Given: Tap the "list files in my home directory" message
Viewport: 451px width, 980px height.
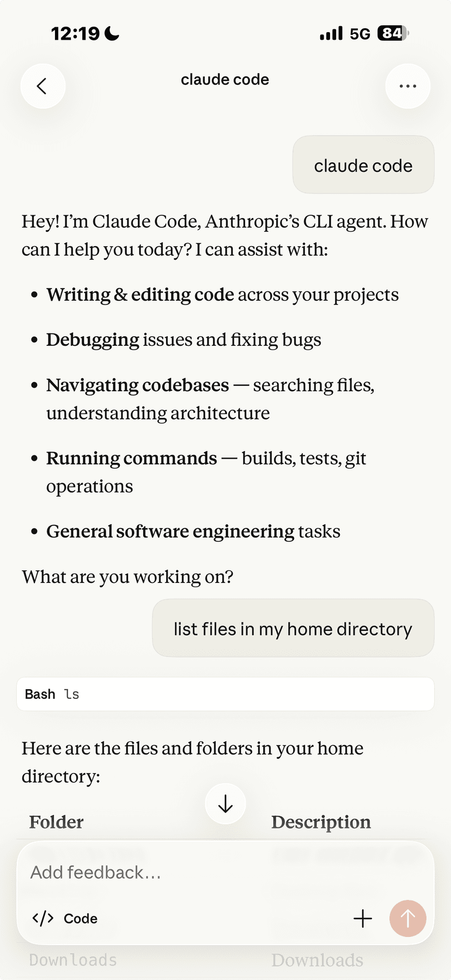Looking at the screenshot, I should point(293,629).
